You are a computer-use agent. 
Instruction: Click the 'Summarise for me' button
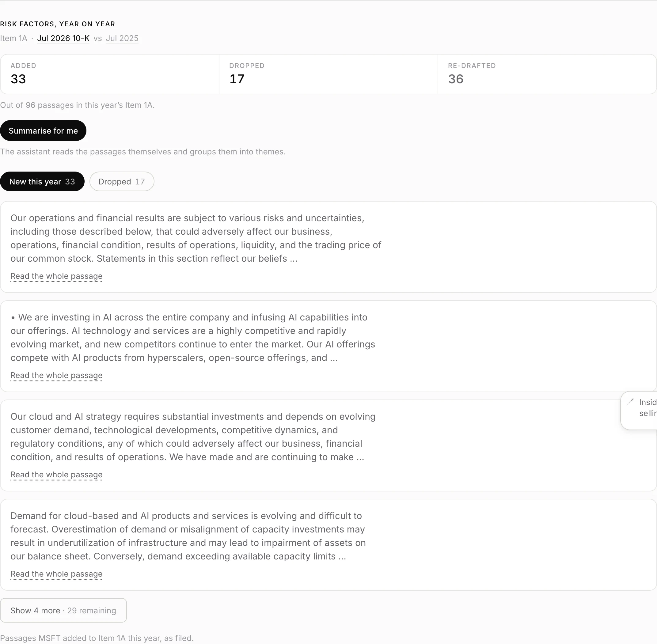[x=43, y=131]
